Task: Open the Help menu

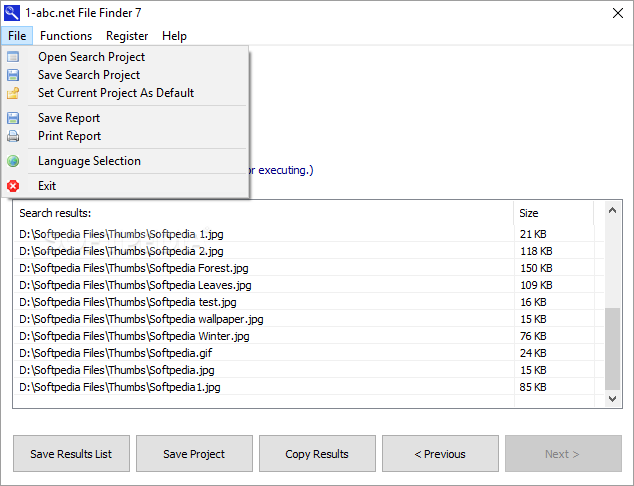Action: coord(174,36)
